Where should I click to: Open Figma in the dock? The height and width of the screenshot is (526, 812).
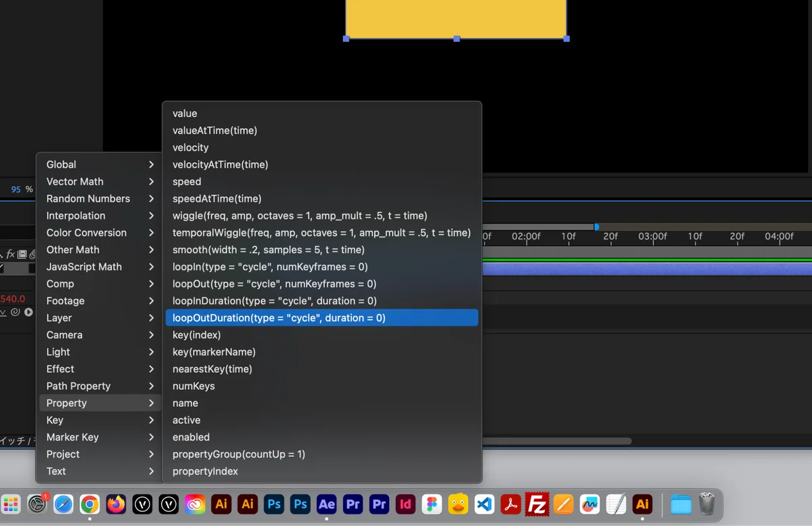[432, 504]
